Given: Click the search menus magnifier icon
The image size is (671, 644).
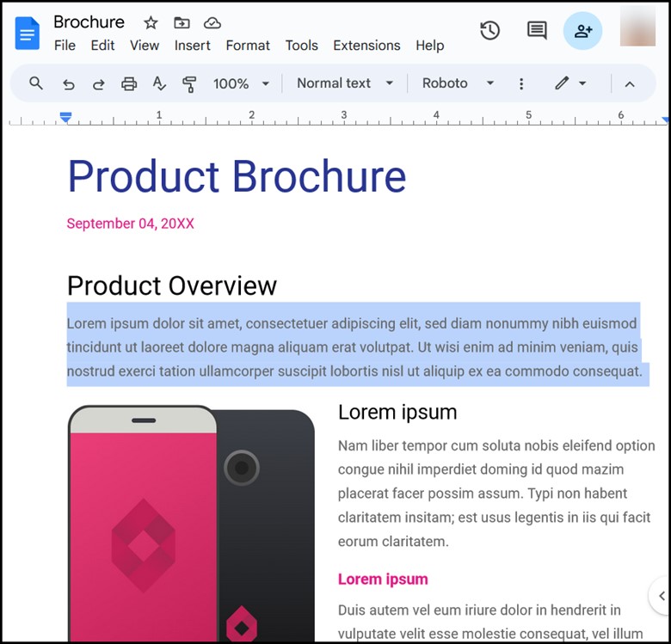Looking at the screenshot, I should point(36,83).
